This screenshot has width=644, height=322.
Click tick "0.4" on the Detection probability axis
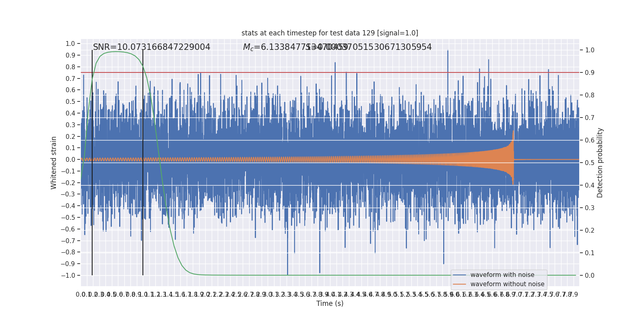tap(590, 185)
